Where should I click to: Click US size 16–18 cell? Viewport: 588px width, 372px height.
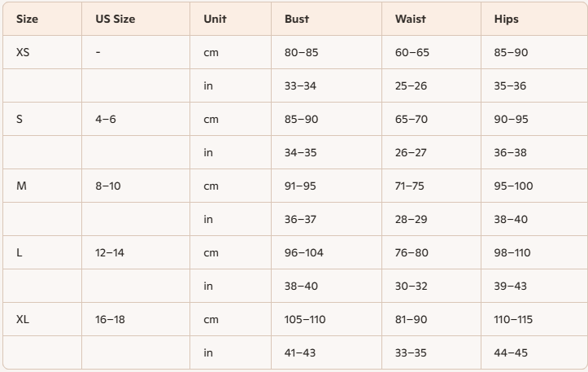point(110,319)
